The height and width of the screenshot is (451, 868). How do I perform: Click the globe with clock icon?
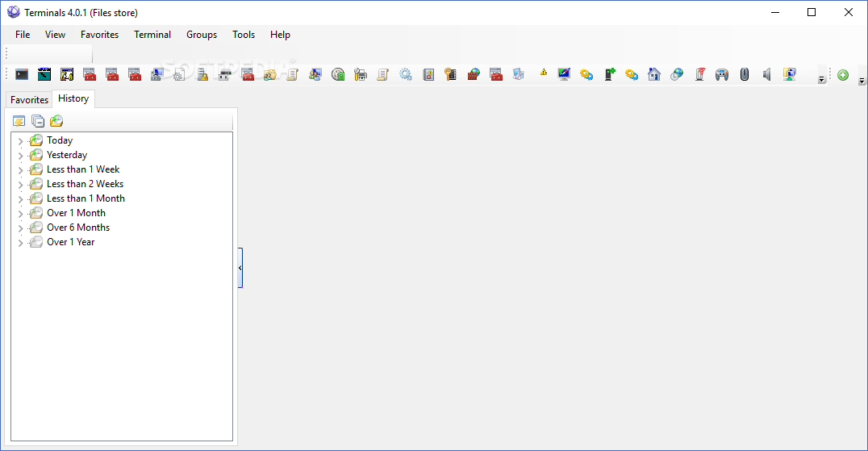point(677,74)
